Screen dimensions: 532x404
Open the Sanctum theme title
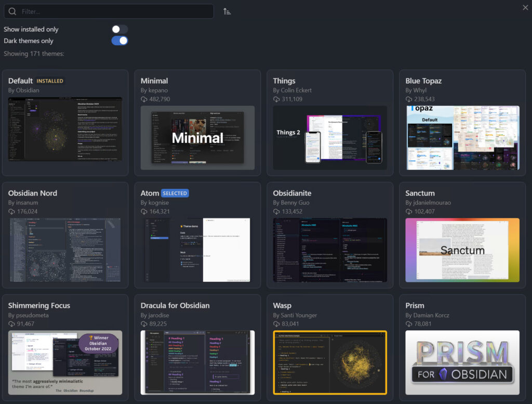click(x=420, y=193)
